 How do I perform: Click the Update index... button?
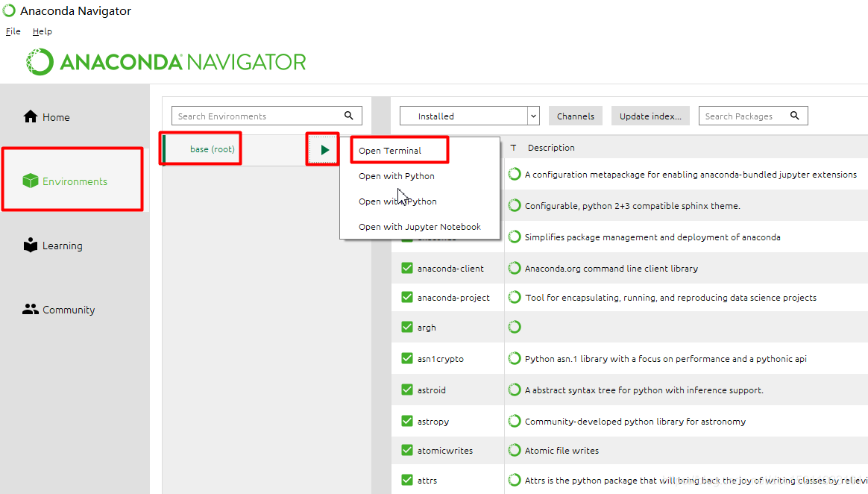point(650,116)
